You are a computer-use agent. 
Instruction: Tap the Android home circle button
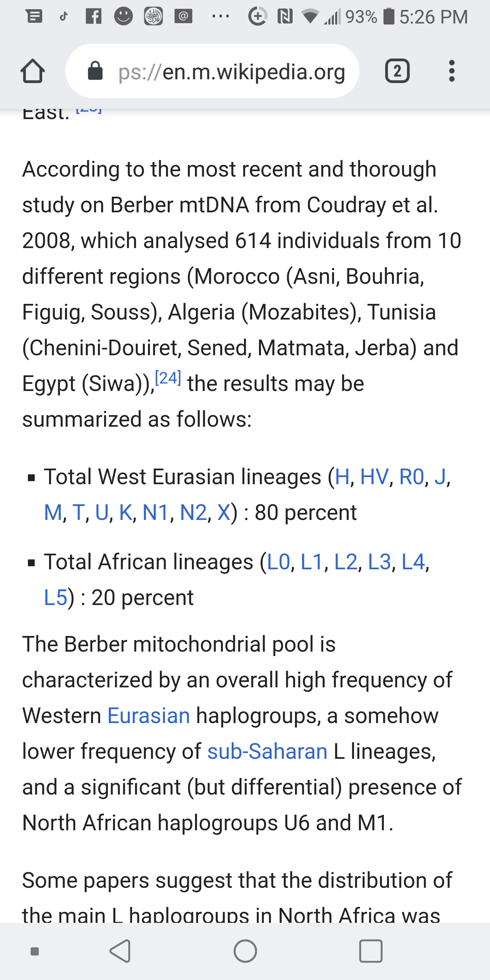[x=245, y=951]
